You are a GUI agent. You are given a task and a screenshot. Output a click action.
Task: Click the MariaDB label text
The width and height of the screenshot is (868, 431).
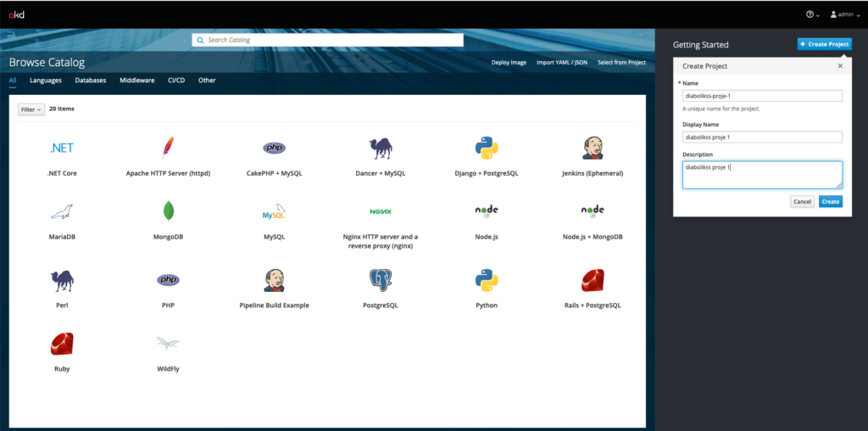click(62, 237)
